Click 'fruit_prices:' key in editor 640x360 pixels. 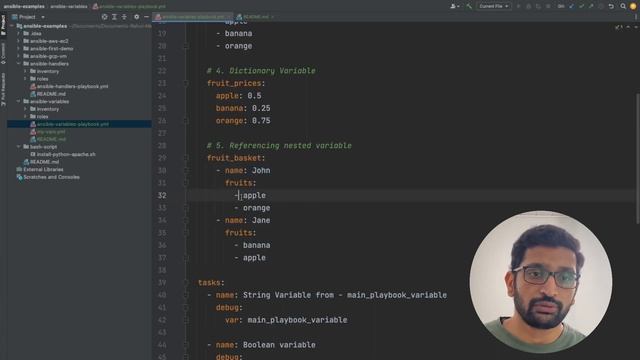[x=236, y=83]
